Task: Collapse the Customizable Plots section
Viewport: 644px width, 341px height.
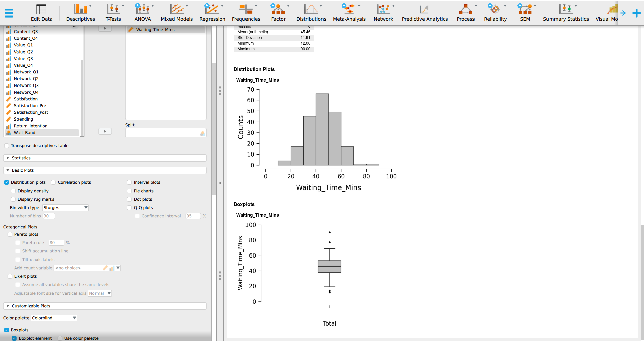Action: pos(105,306)
